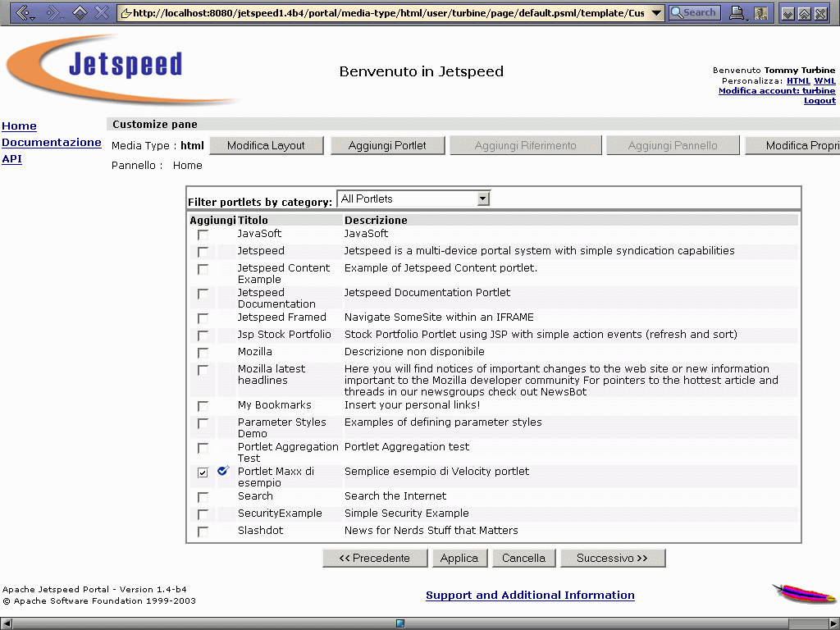The width and height of the screenshot is (840, 630).
Task: Check the JavaSoft portlet checkbox
Action: point(203,235)
